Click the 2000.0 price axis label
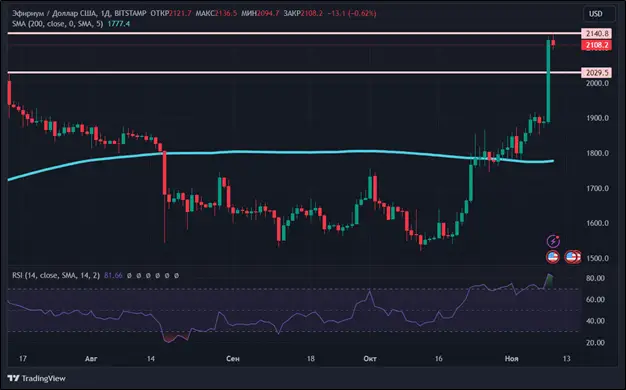This screenshot has height=390, width=626. (x=597, y=83)
